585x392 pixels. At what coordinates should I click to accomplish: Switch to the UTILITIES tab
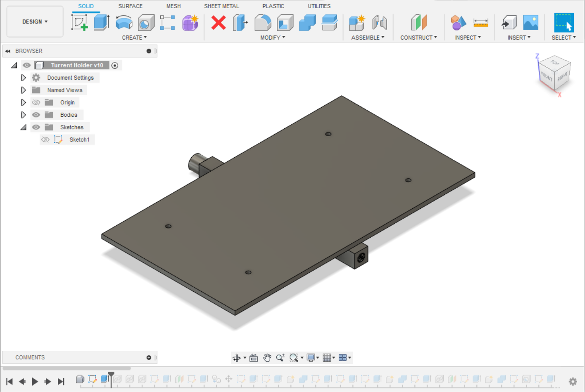click(319, 6)
